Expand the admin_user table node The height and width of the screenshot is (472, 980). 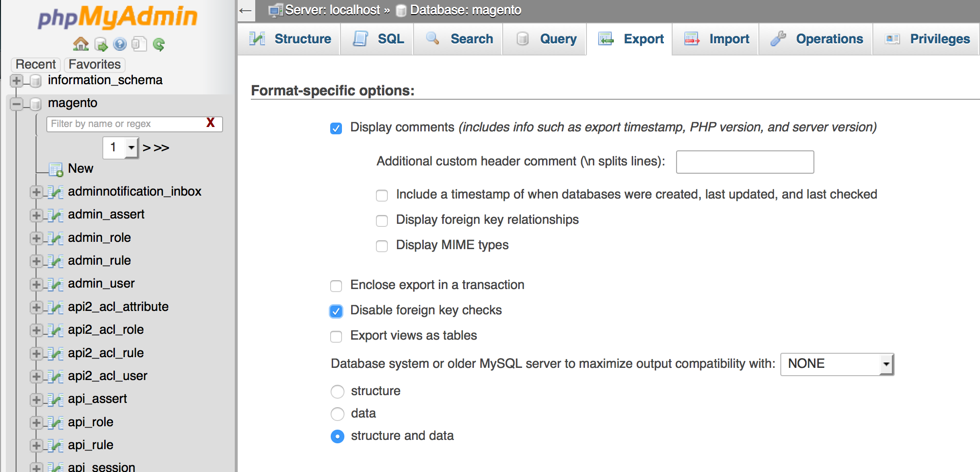coord(36,284)
